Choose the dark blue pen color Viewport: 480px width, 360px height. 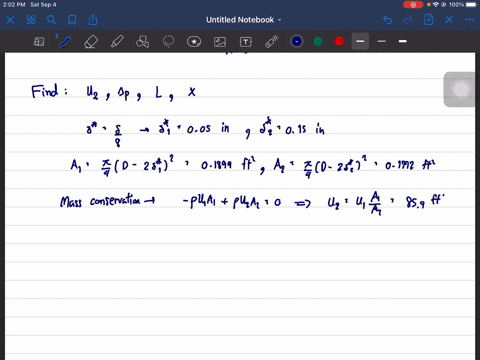click(297, 41)
